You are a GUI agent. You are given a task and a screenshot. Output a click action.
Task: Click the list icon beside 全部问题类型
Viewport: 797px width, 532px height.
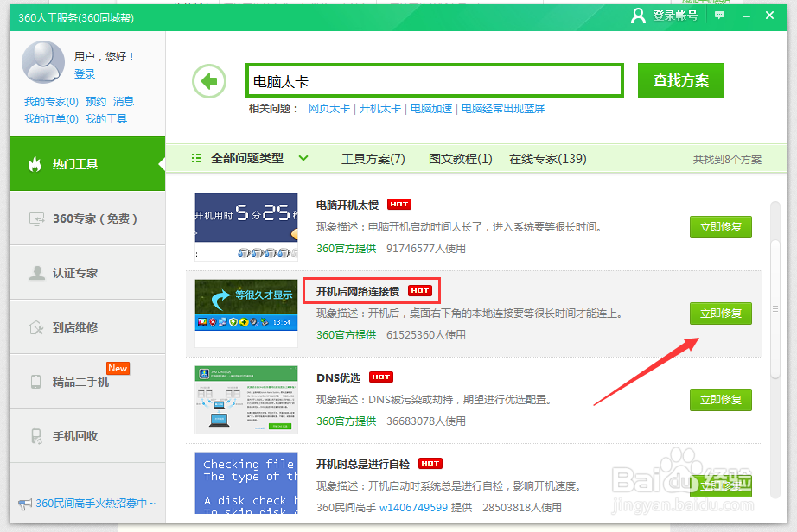tap(196, 158)
